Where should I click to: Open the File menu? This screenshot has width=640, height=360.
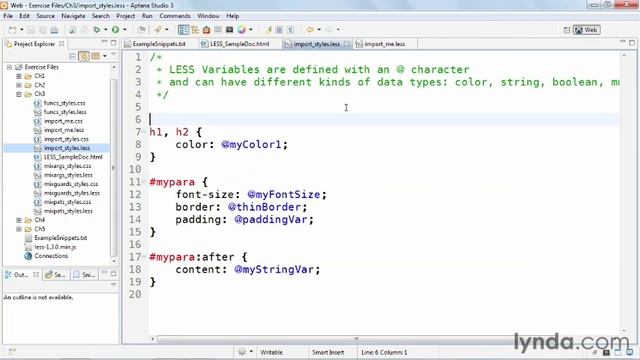[8, 16]
